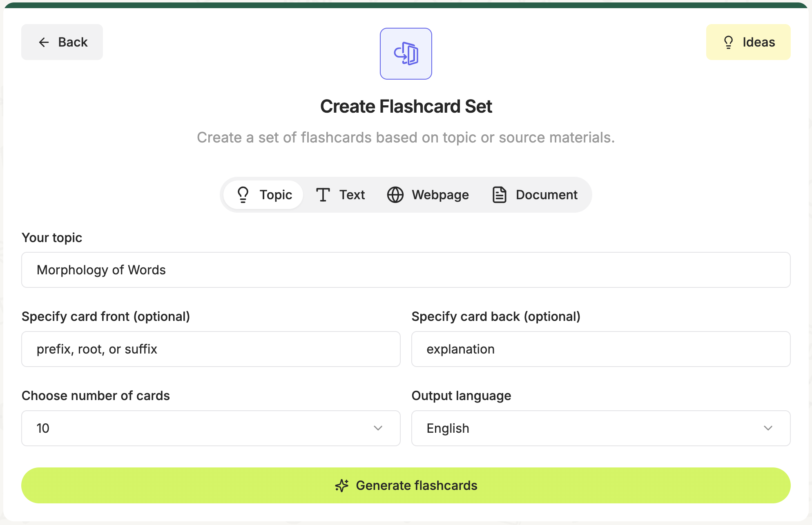Switch to the Text tab
Image resolution: width=812 pixels, height=525 pixels.
click(x=340, y=195)
